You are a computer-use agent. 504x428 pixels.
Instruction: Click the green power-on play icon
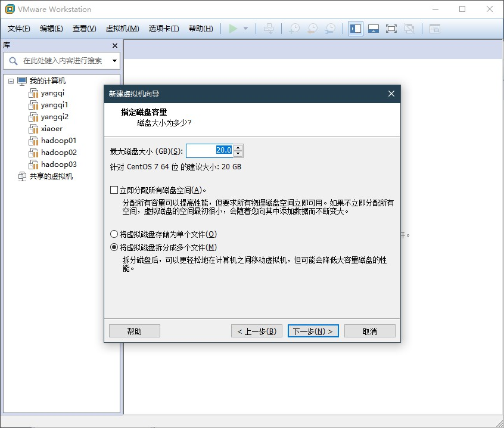pos(233,29)
